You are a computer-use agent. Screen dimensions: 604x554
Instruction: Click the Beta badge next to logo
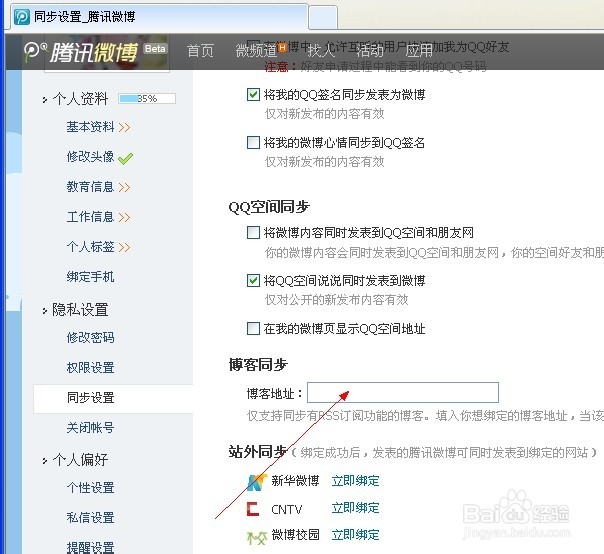click(x=155, y=49)
